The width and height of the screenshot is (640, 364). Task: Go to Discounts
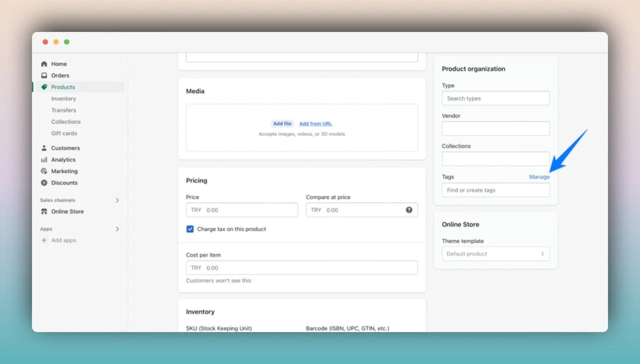point(64,183)
